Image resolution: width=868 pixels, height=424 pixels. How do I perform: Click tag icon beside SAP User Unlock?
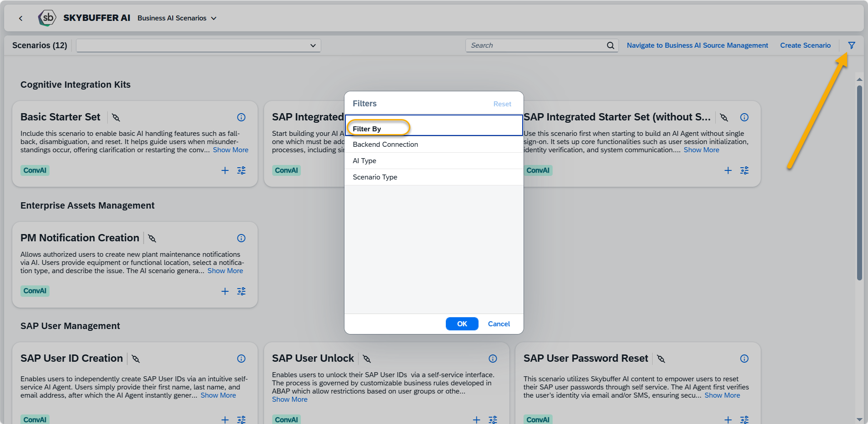point(367,359)
